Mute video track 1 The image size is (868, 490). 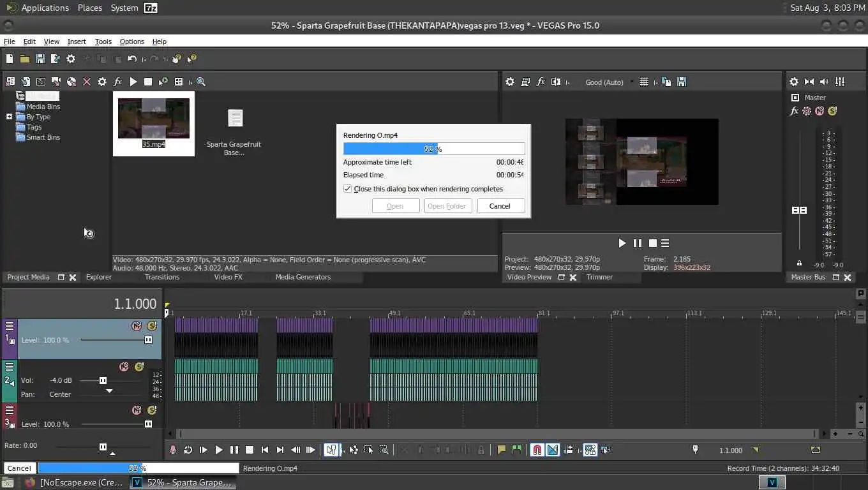pyautogui.click(x=137, y=326)
